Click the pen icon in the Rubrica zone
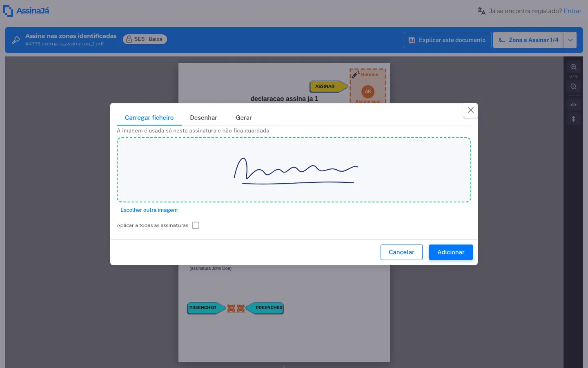Screen dimensions: 588x368 [x=355, y=74]
